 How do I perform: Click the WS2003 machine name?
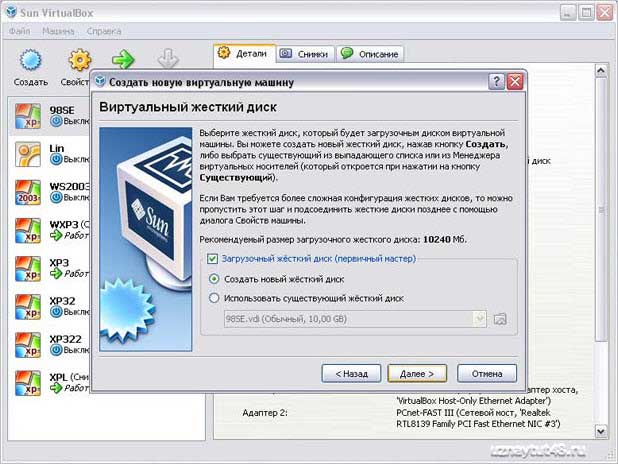[x=70, y=186]
